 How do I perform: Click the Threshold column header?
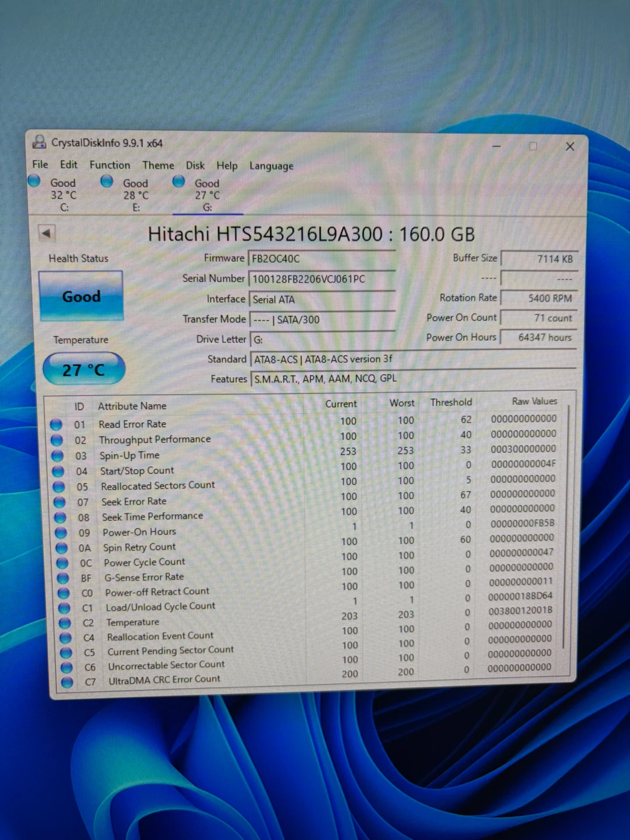coord(451,402)
